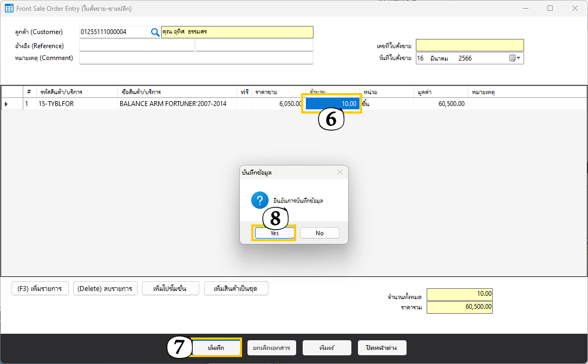
Task: Click the first Reference input field
Action: [136, 45]
